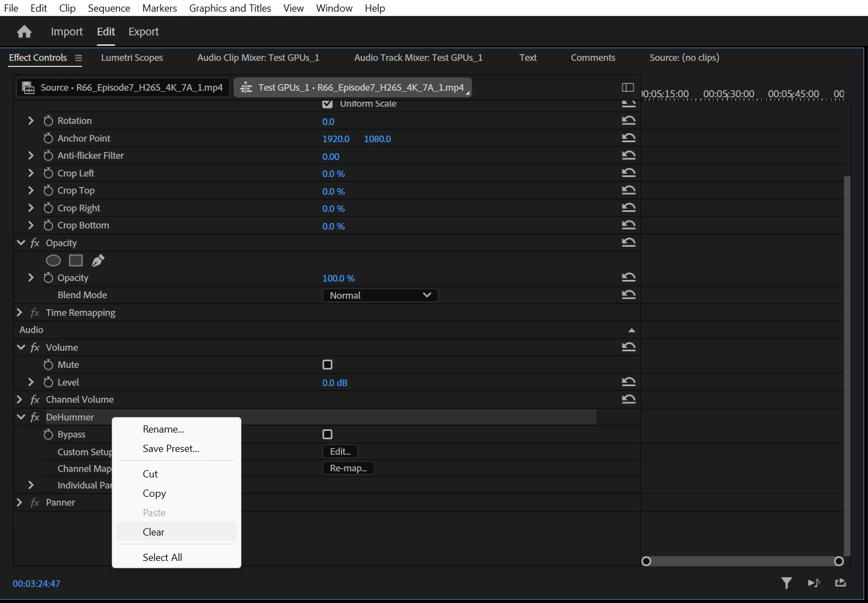This screenshot has height=603, width=868.
Task: Toggle the Opacity effect fx switch
Action: point(35,243)
